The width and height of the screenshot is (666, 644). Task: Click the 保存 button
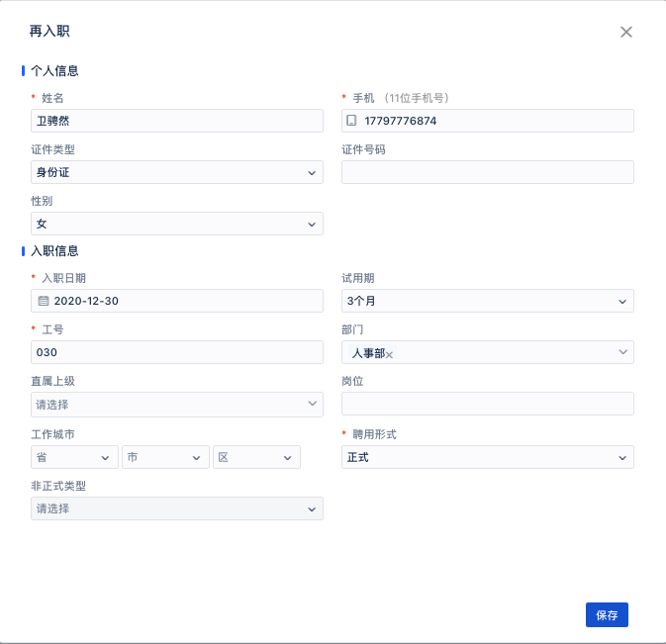[x=607, y=614]
